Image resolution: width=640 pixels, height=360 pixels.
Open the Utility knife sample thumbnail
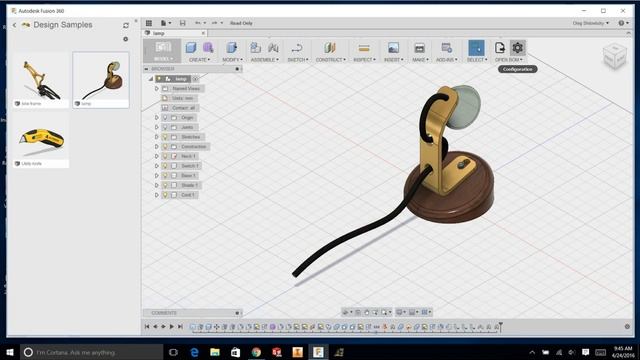[41, 140]
